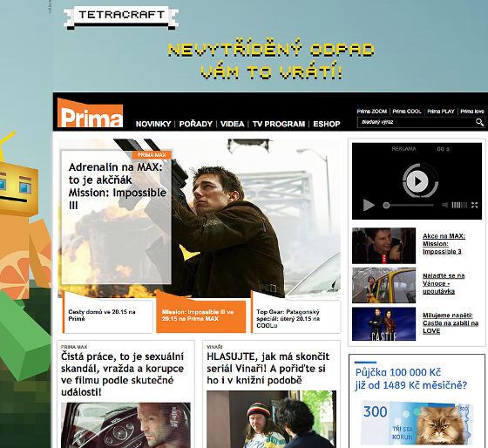Focus the search input field

(417, 122)
